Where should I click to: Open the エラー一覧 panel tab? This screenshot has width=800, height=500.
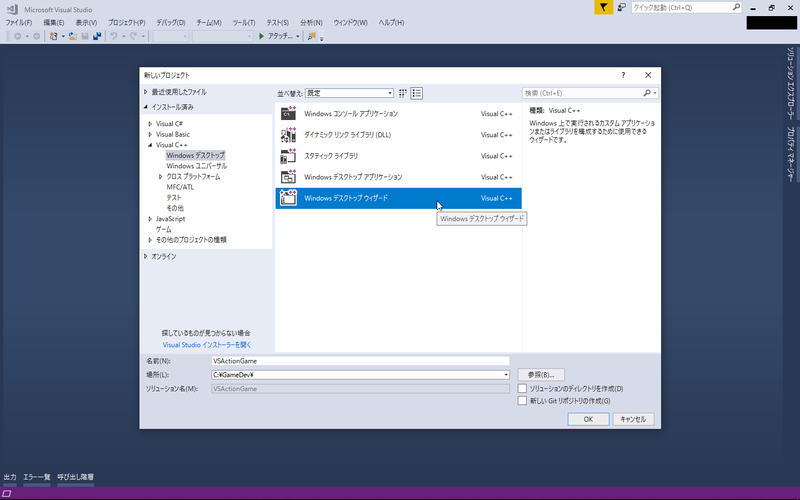(x=37, y=477)
